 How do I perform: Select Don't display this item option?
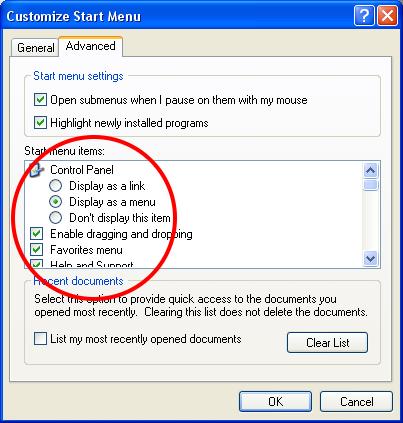[55, 218]
